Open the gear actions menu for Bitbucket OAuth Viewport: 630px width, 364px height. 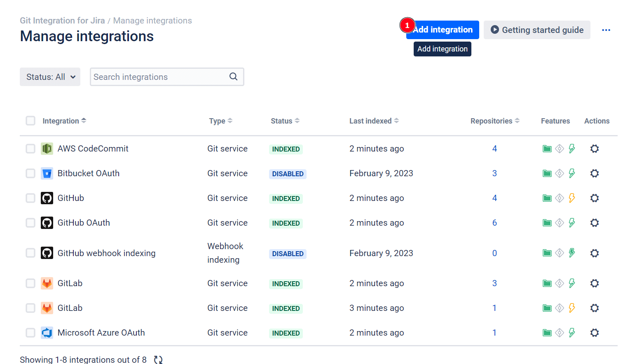594,173
